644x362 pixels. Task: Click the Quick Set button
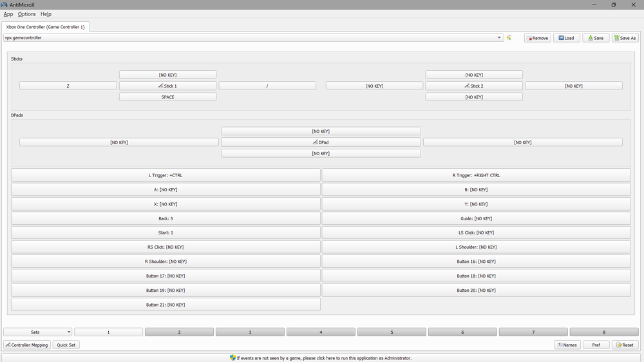click(66, 345)
